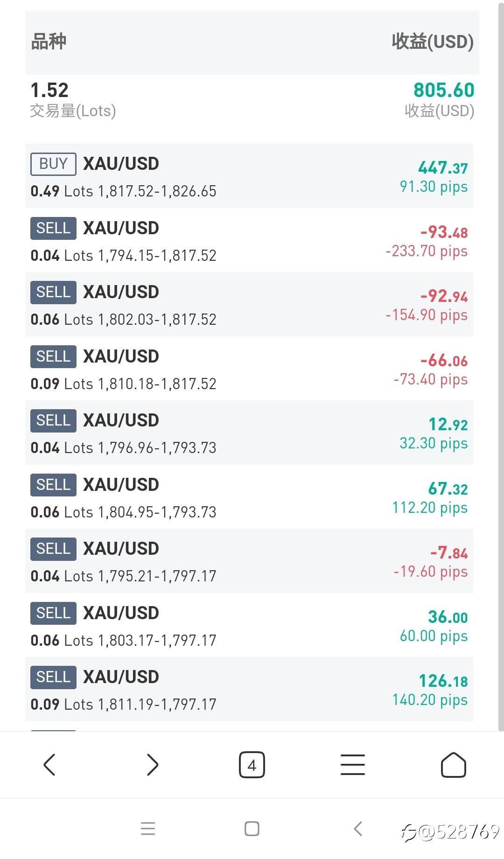
Task: Tap the Android recent apps icon
Action: (x=148, y=828)
